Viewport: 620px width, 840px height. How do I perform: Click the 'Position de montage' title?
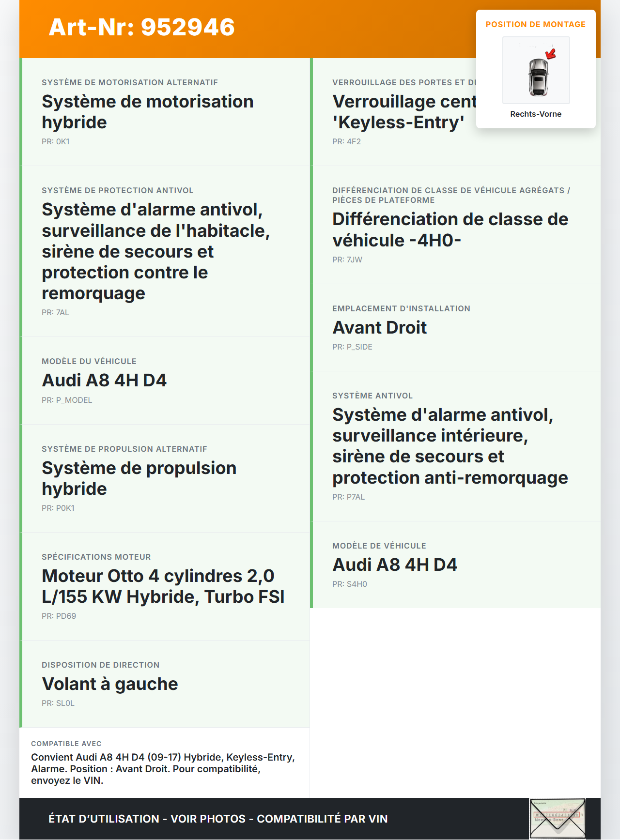pyautogui.click(x=535, y=24)
